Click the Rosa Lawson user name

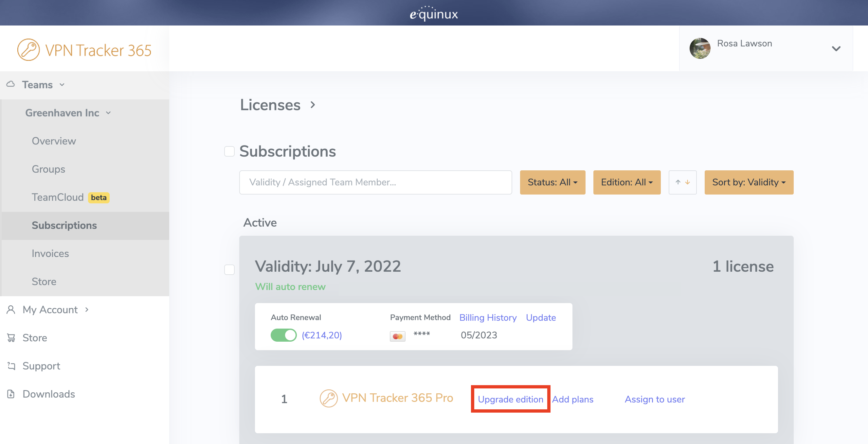point(744,43)
